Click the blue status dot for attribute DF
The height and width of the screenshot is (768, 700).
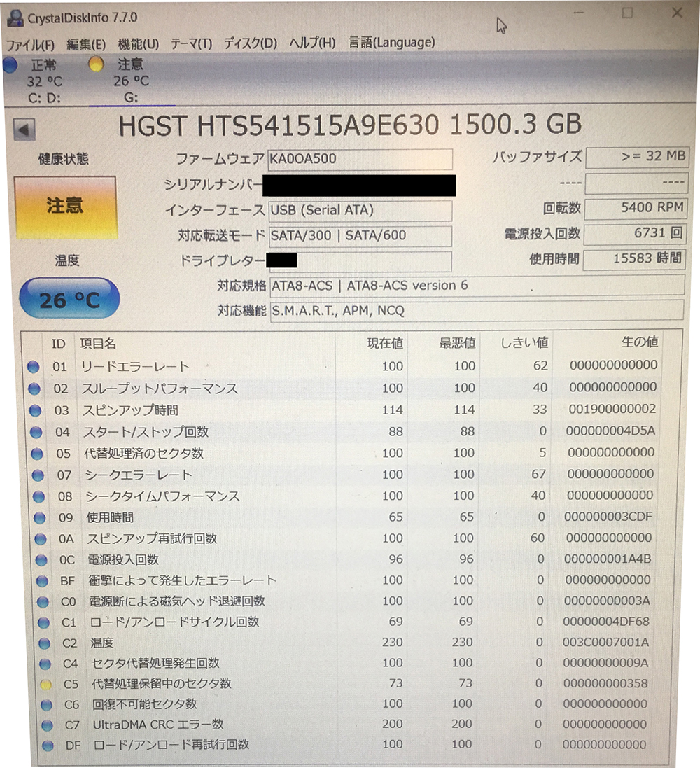click(47, 746)
